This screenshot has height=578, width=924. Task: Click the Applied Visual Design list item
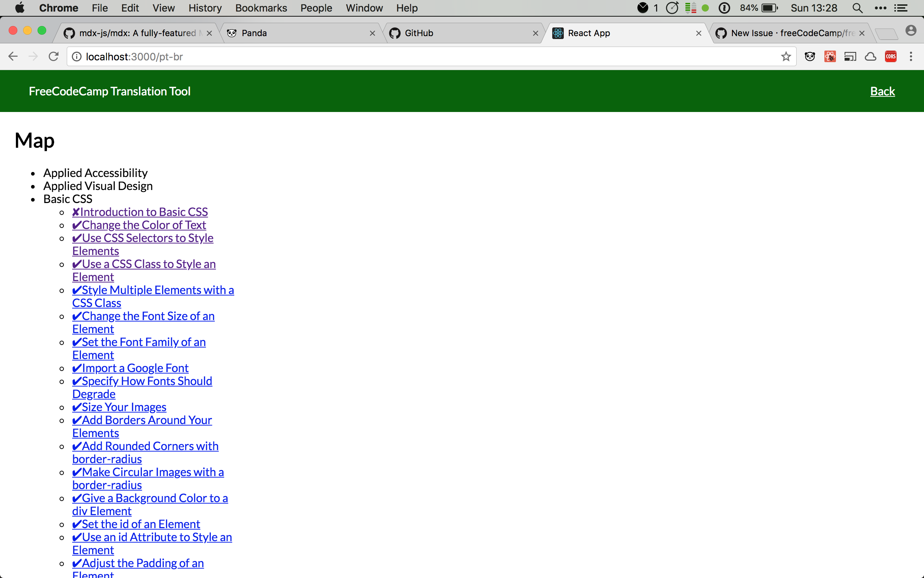tap(98, 186)
